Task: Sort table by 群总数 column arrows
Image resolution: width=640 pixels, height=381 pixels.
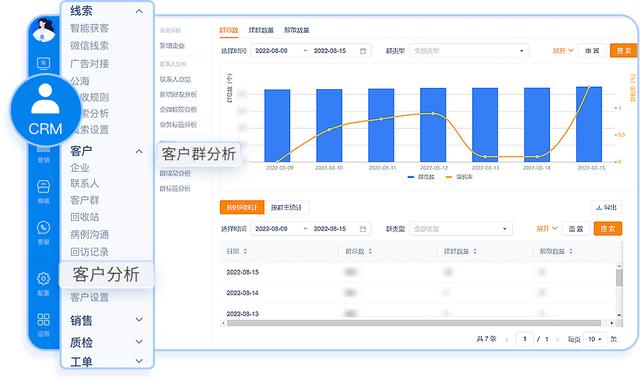Action: (x=370, y=251)
